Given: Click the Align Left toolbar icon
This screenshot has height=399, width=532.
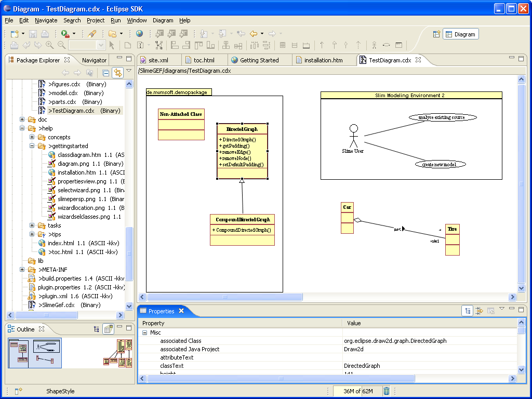Looking at the screenshot, I should coord(175,45).
